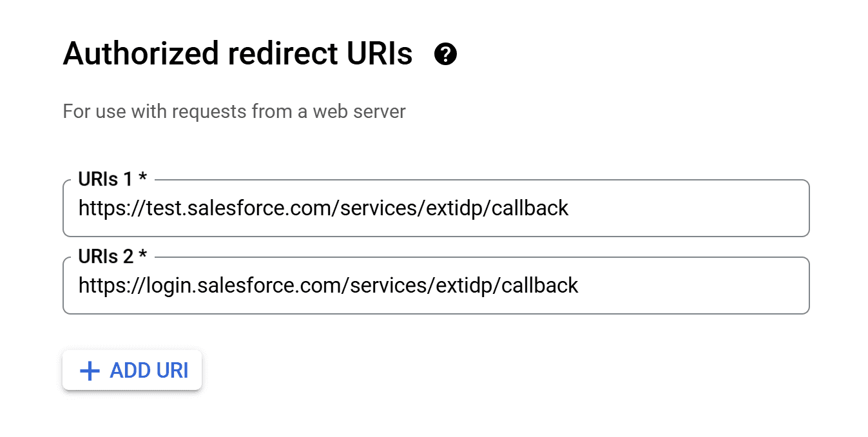Focus the URIs 1 input field

coord(436,208)
